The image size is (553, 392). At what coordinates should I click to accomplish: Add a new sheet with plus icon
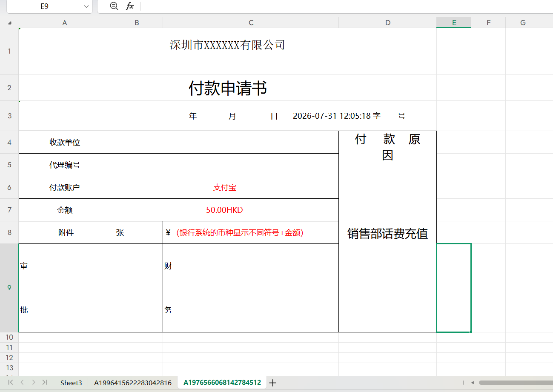coord(273,383)
